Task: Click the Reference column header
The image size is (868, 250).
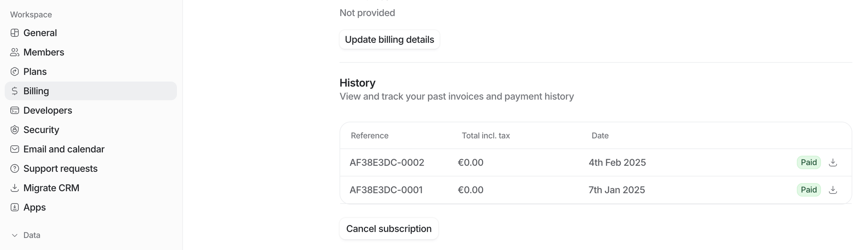Action: coord(369,136)
